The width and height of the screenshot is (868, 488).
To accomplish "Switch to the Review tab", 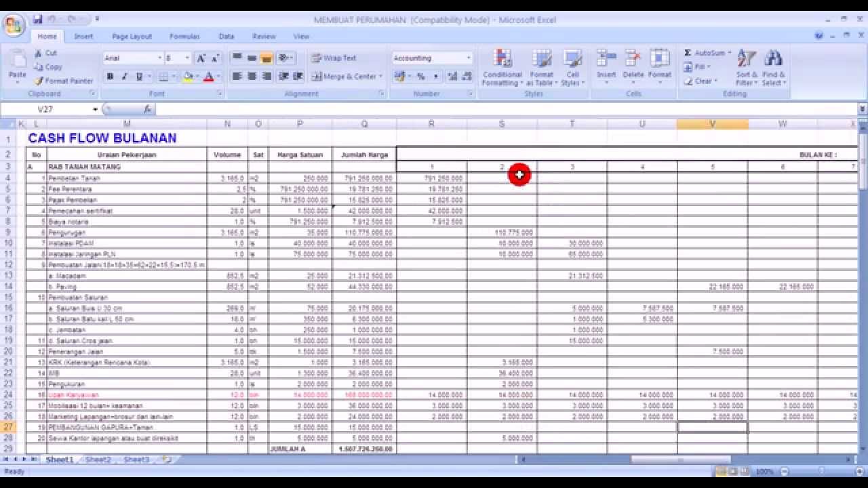I will point(264,37).
